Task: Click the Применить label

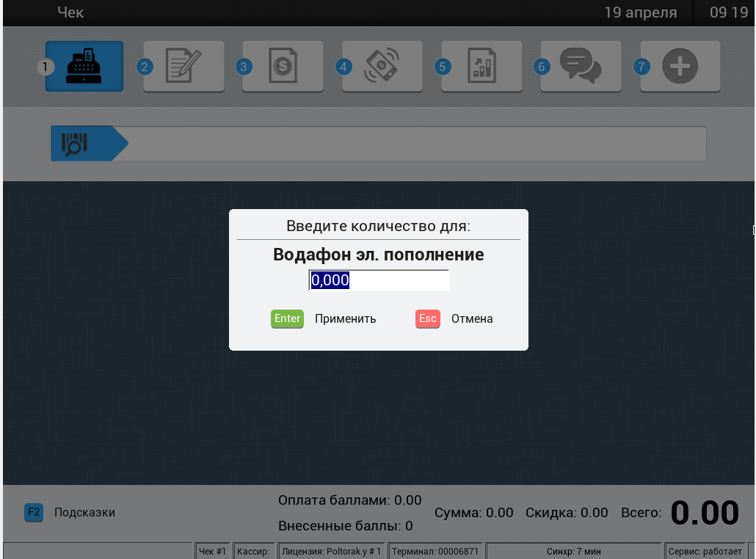Action: (345, 319)
